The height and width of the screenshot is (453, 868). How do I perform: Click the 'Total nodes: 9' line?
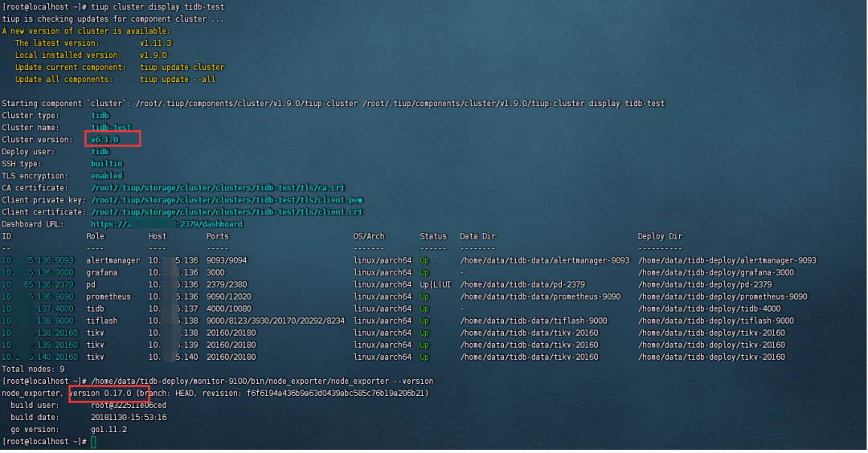tap(33, 369)
